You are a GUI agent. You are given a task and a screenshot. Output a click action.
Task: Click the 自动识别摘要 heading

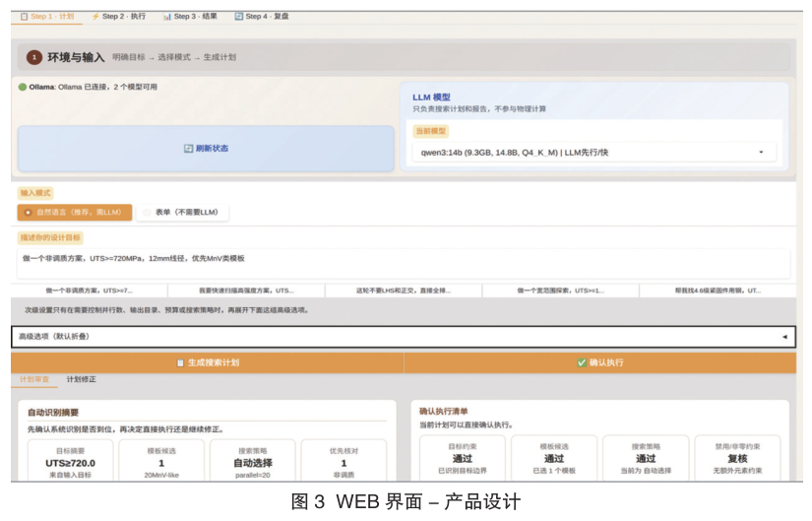click(53, 413)
